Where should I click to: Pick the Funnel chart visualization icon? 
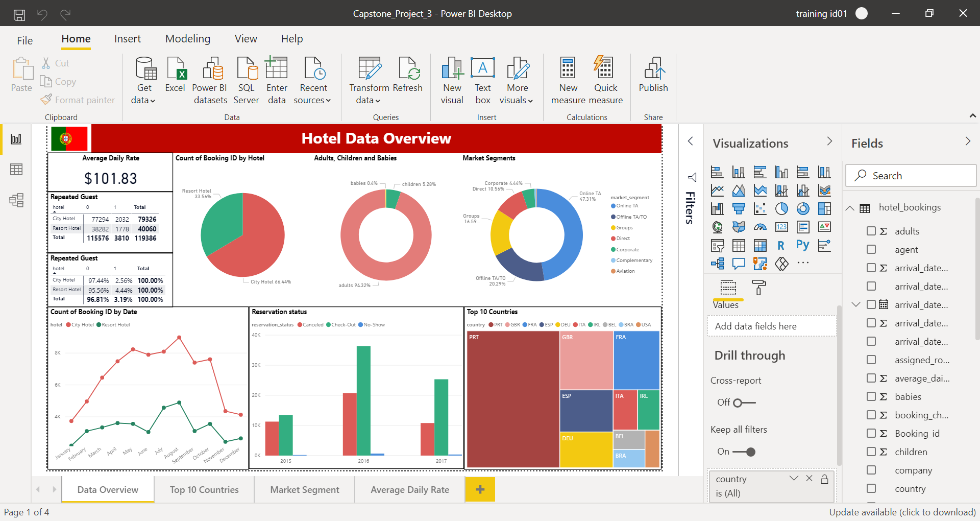pyautogui.click(x=739, y=208)
